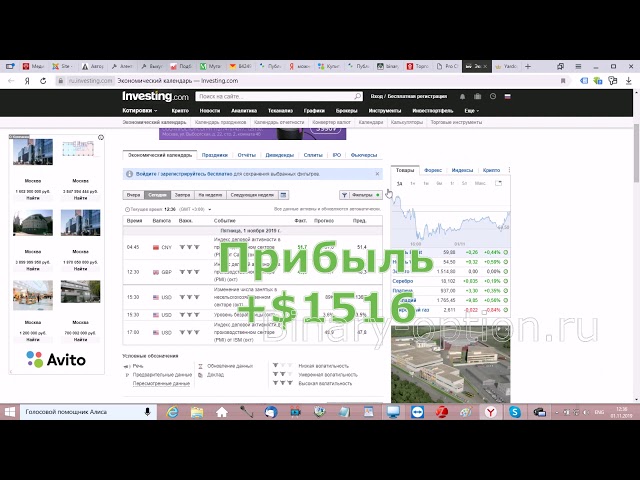Open the calendar date picker icon

tap(283, 195)
